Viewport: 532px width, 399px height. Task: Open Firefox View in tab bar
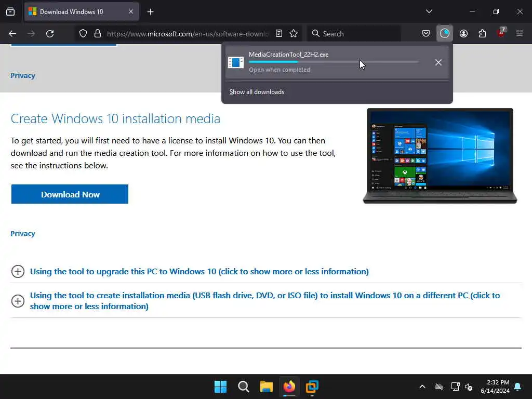click(10, 12)
